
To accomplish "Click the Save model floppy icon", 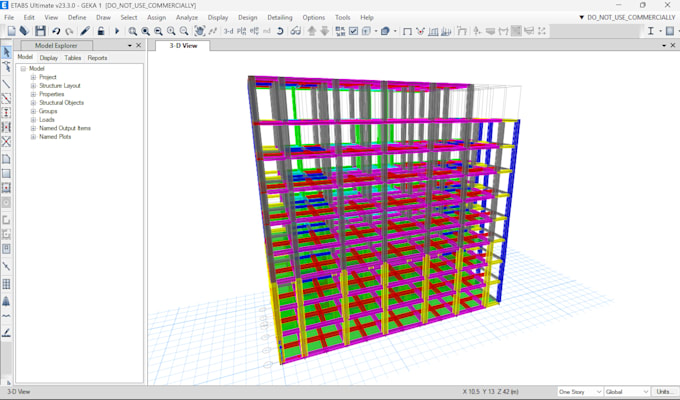I will click(40, 31).
